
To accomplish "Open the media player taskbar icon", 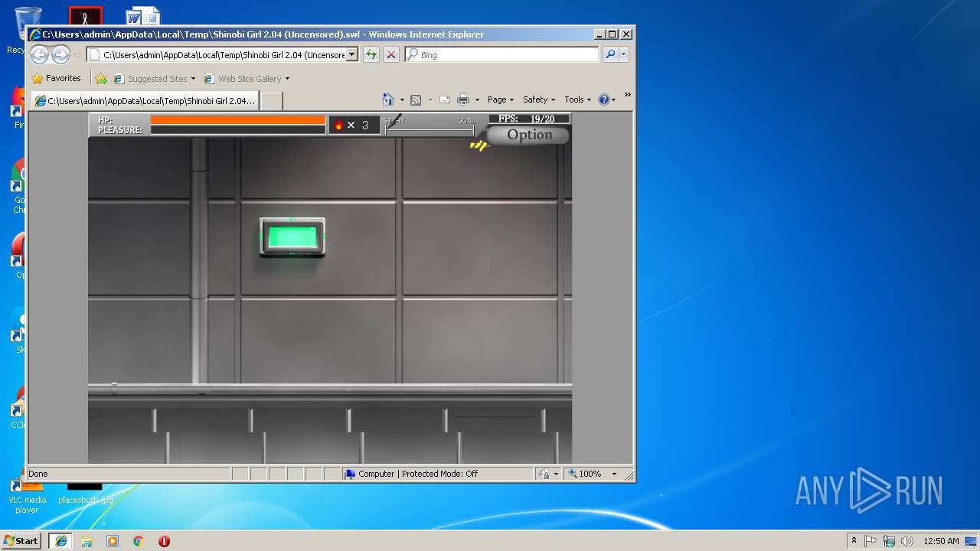I will pyautogui.click(x=113, y=541).
